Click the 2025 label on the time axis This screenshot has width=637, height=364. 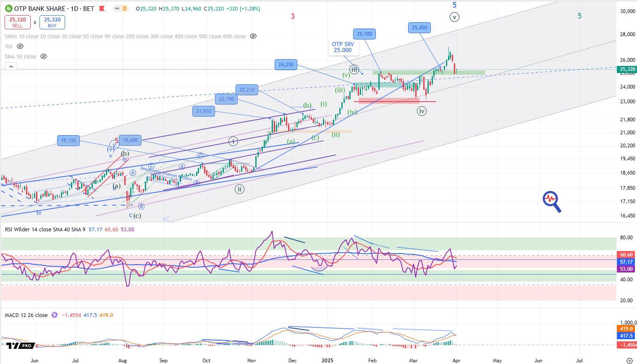pyautogui.click(x=328, y=360)
